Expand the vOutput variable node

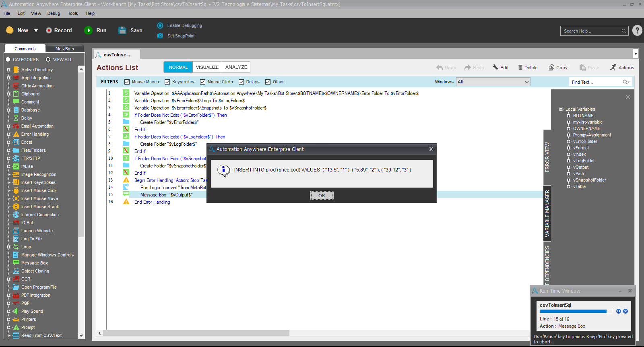569,167
